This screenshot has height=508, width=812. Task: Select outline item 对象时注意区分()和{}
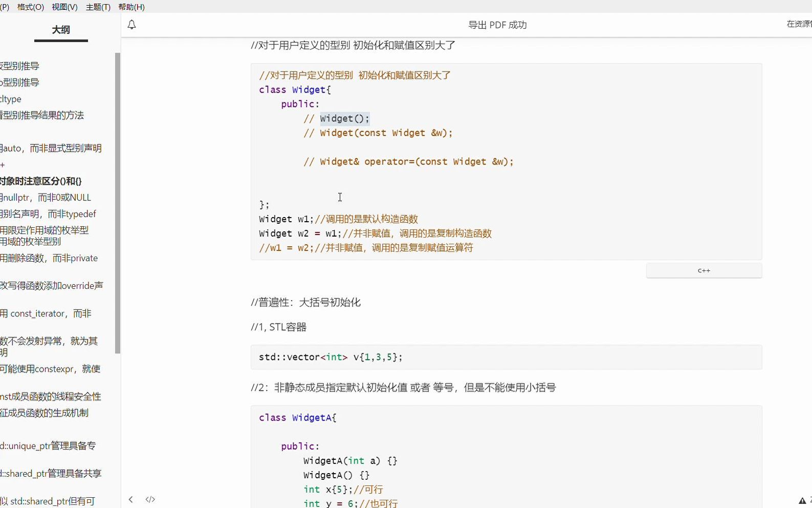click(x=41, y=181)
